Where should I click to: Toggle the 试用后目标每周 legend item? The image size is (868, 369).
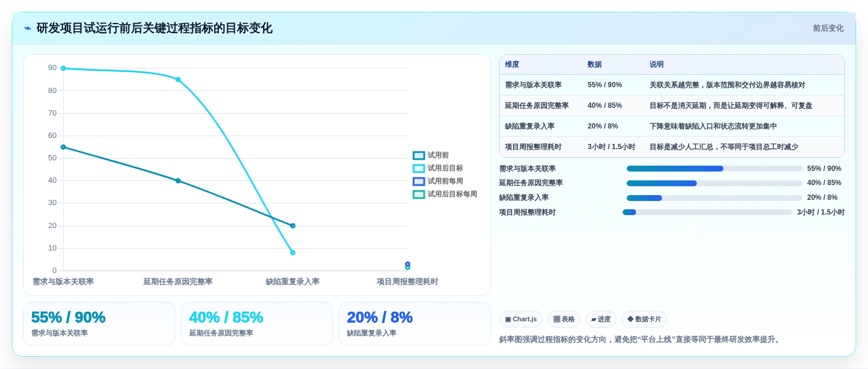click(445, 195)
